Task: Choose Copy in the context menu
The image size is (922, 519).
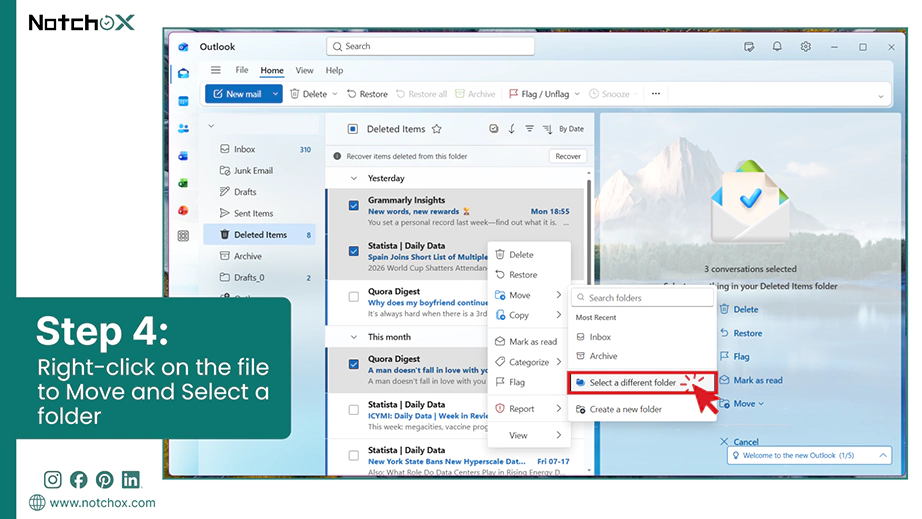Action: [529, 315]
